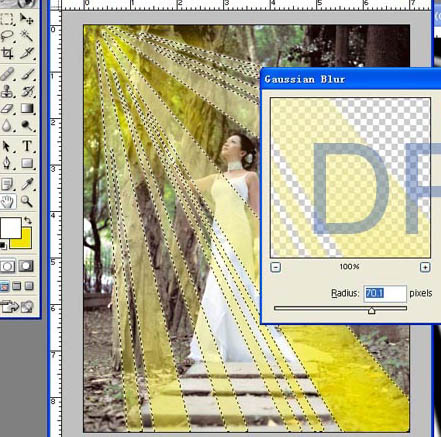Zoom in Gaussian Blur preview with plus button
Screen dimensions: 441x437
425,267
